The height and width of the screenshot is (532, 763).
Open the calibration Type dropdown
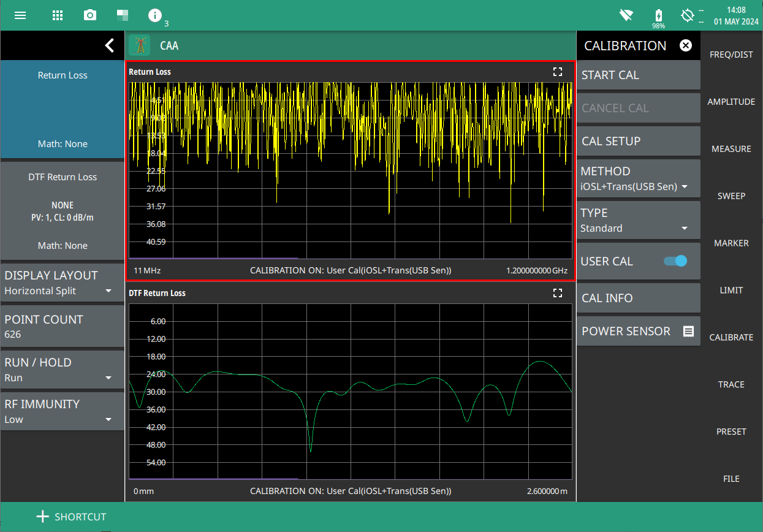638,221
